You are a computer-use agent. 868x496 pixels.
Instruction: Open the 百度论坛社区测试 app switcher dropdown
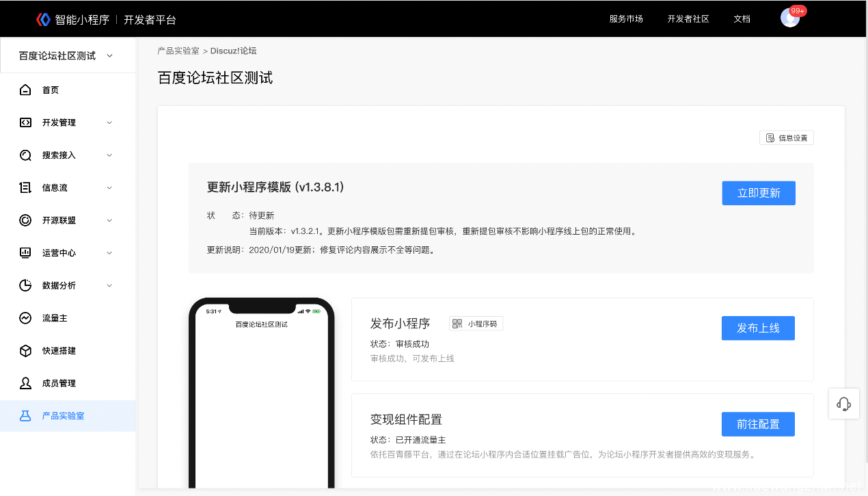coord(67,56)
